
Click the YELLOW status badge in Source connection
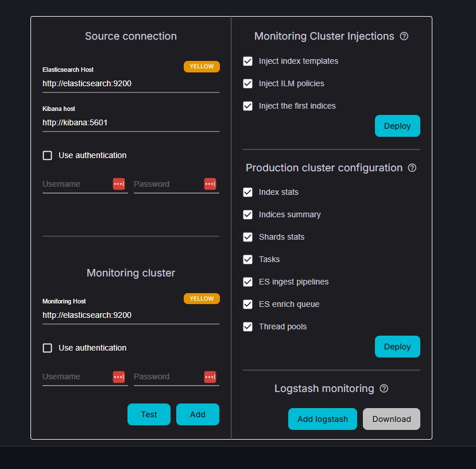tap(202, 66)
